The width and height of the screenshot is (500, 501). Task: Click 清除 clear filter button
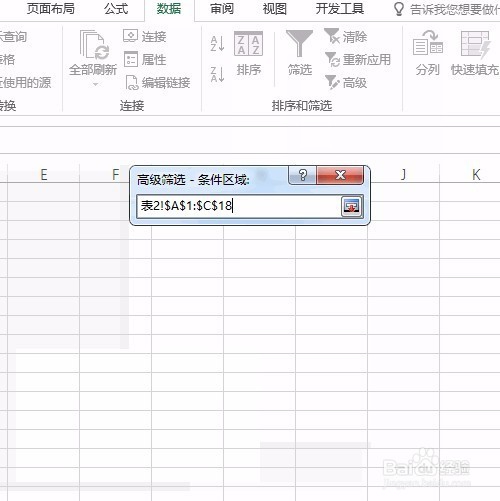tap(346, 36)
